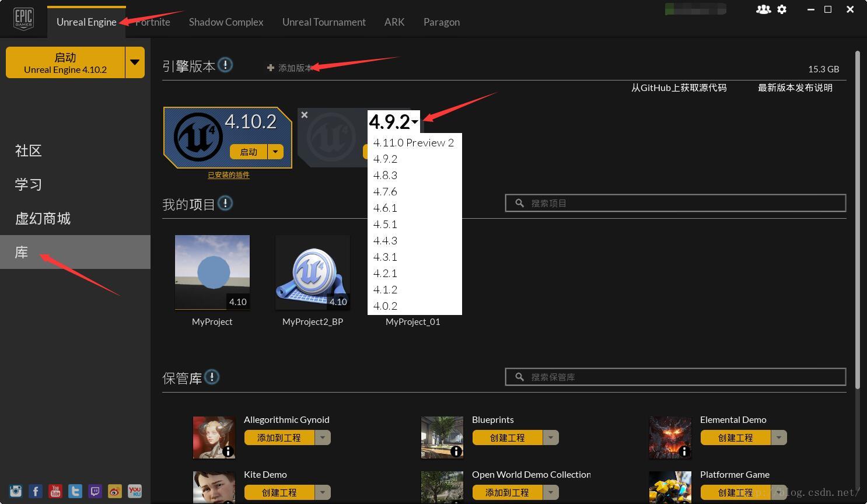Show info on Elemental Demo thumbnail

tap(684, 452)
